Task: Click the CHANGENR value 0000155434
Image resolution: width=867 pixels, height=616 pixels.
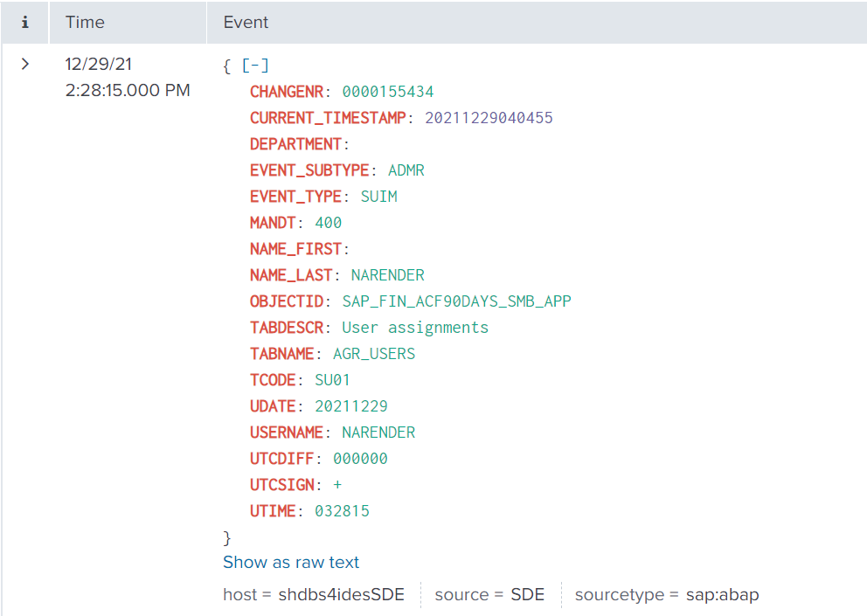Action: (x=387, y=92)
